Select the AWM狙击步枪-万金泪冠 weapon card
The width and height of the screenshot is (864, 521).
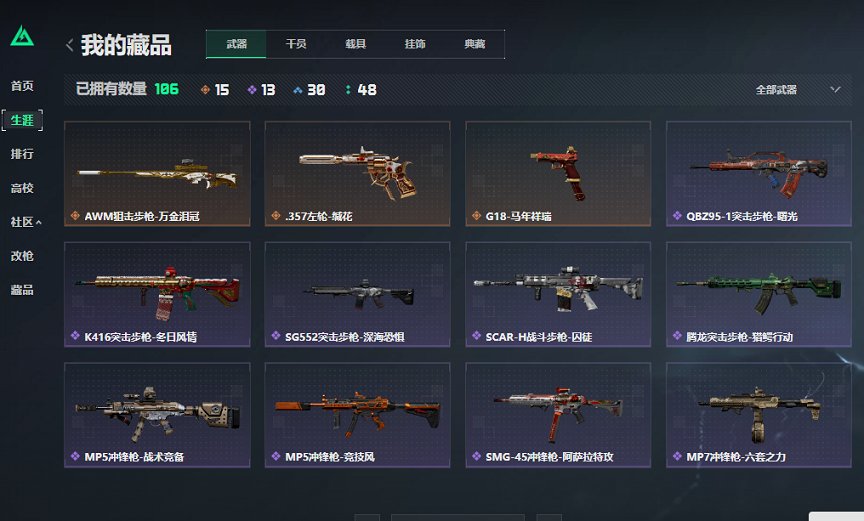click(157, 173)
